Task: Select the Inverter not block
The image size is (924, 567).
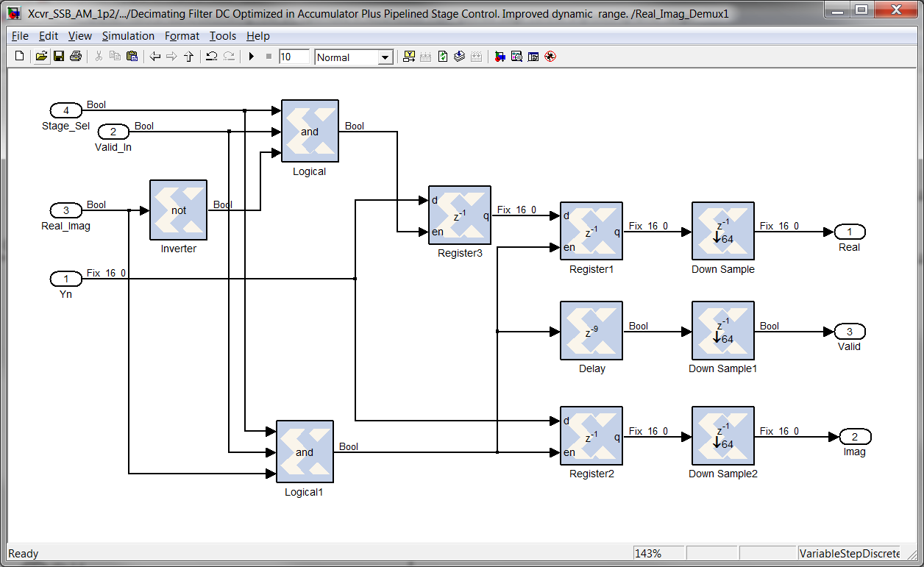Action: coord(178,210)
